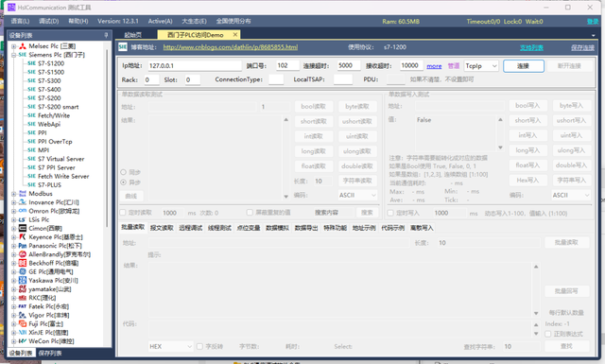Enable the timed write checkbox
Screen dimensions: 605x364
[x=390, y=213]
